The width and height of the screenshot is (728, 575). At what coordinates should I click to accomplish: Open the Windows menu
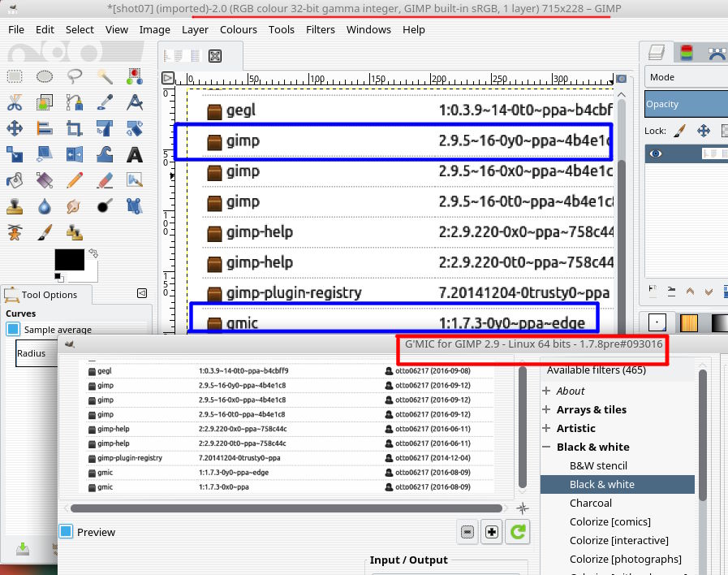click(368, 30)
